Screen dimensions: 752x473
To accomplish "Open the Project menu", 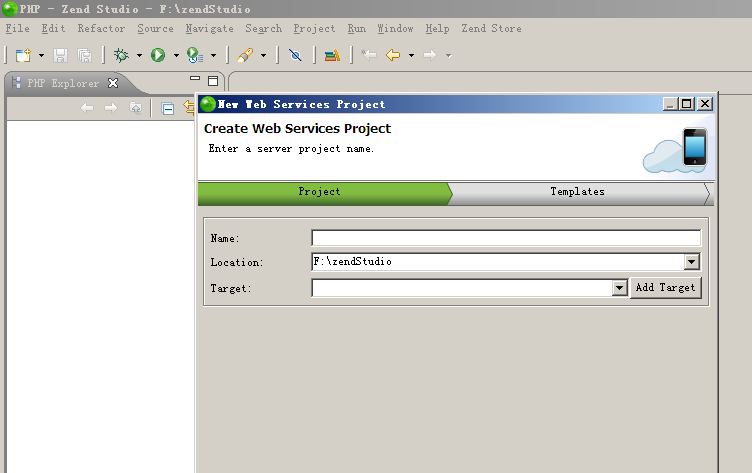I will [x=315, y=29].
